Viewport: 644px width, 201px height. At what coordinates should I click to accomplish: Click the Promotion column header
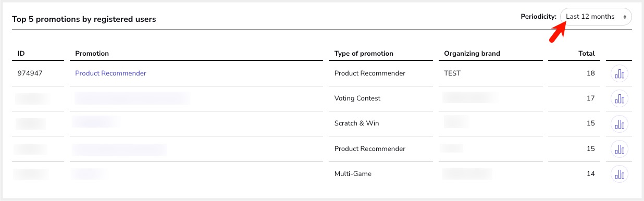click(x=92, y=53)
